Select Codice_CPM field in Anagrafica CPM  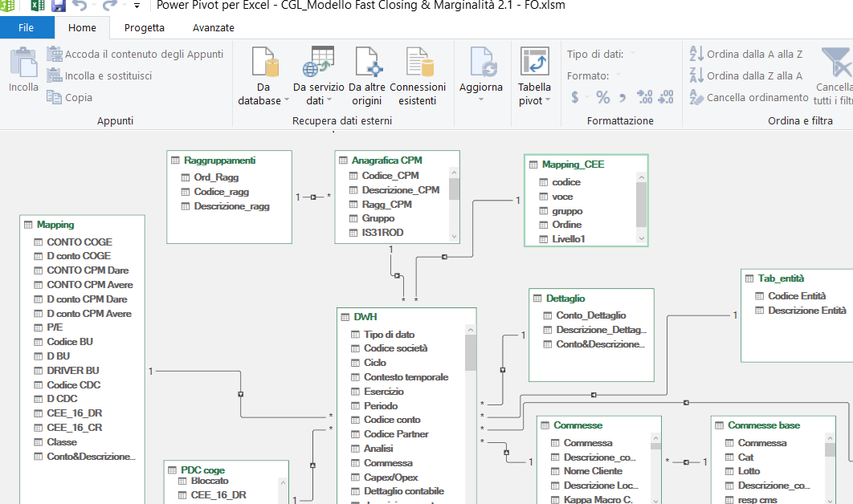pos(390,176)
